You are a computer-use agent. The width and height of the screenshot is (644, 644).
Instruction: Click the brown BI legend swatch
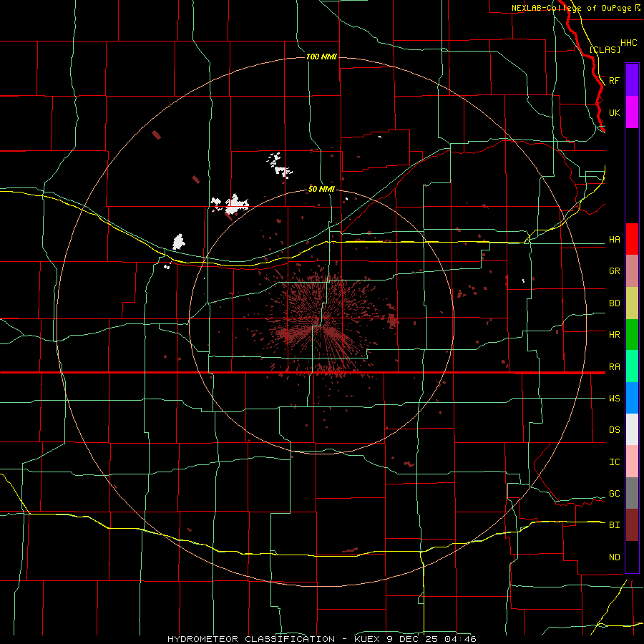[632, 525]
